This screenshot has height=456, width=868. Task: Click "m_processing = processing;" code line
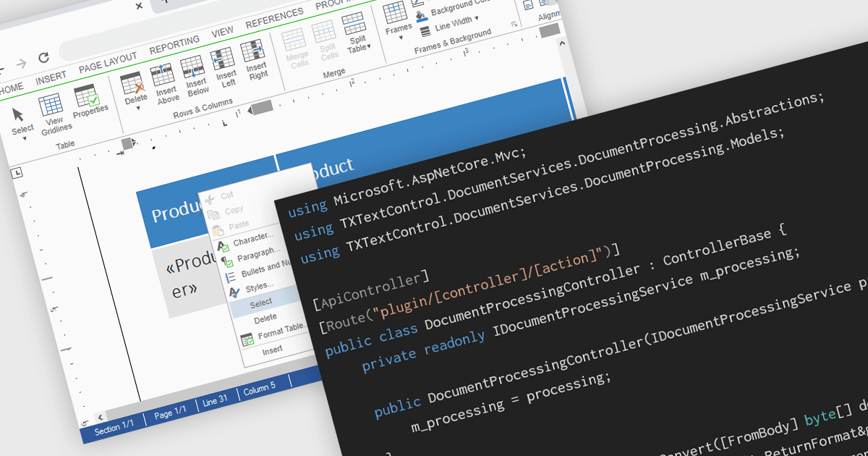pyautogui.click(x=511, y=404)
